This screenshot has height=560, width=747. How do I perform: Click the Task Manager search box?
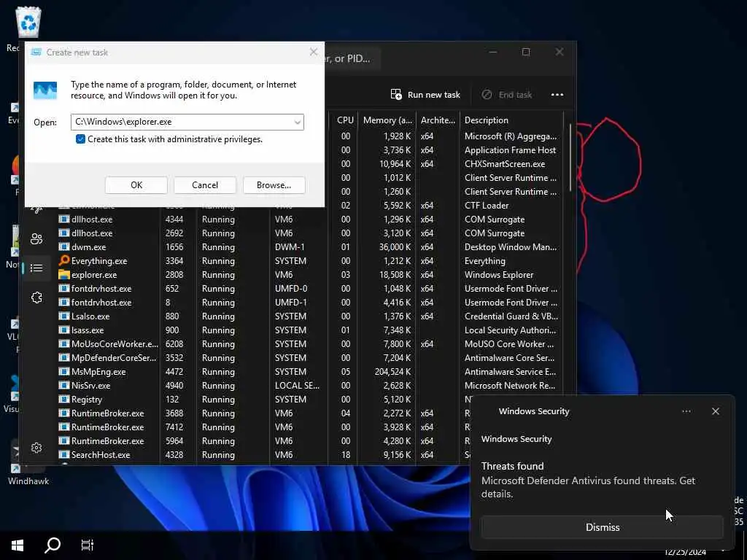352,58
